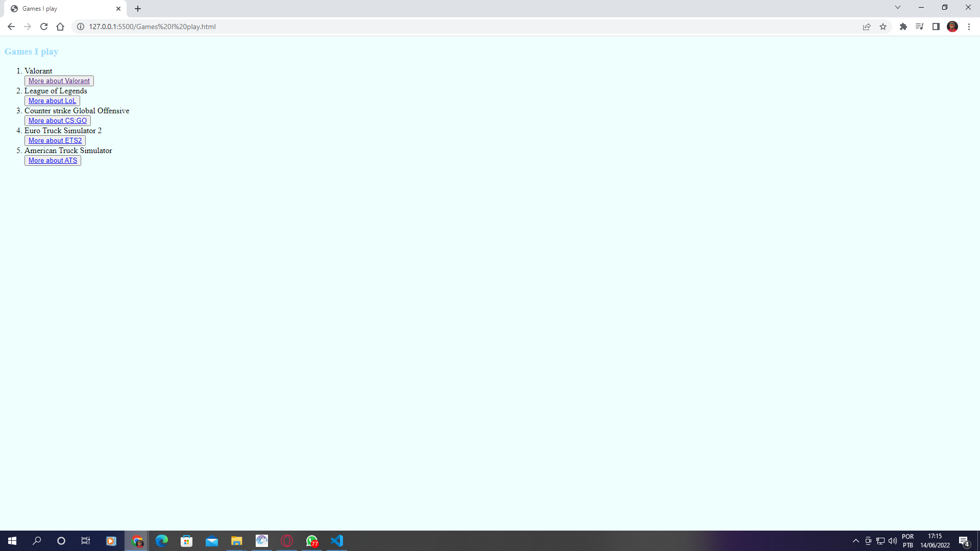Reload the current page
Viewport: 980px width, 551px height.
point(44,27)
